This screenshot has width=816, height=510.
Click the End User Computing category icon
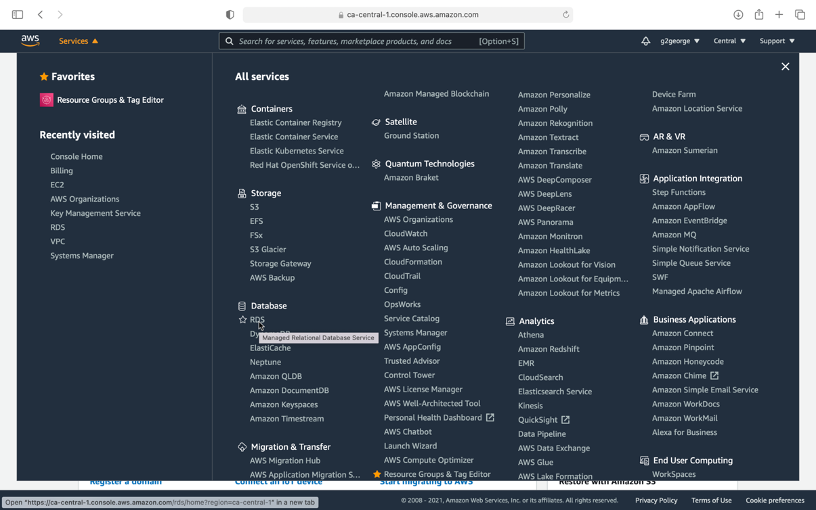pos(644,461)
